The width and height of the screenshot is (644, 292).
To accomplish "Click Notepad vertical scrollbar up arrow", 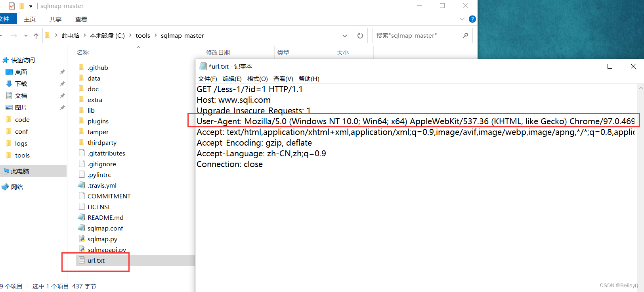I will pos(640,88).
